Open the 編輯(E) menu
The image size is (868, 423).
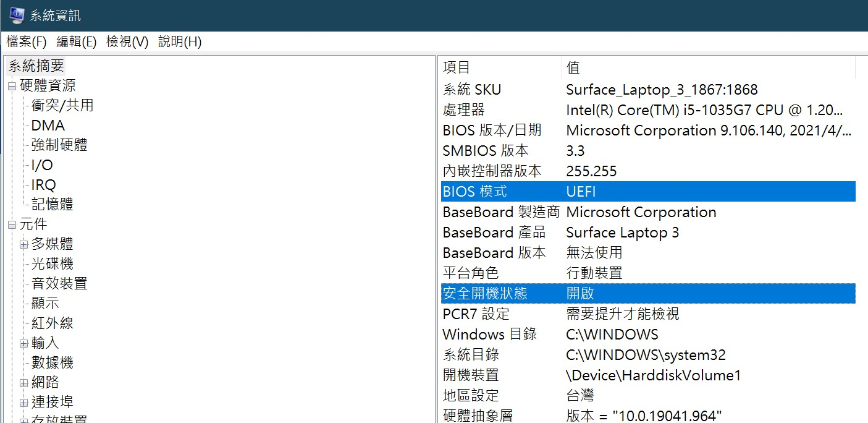pyautogui.click(x=77, y=42)
